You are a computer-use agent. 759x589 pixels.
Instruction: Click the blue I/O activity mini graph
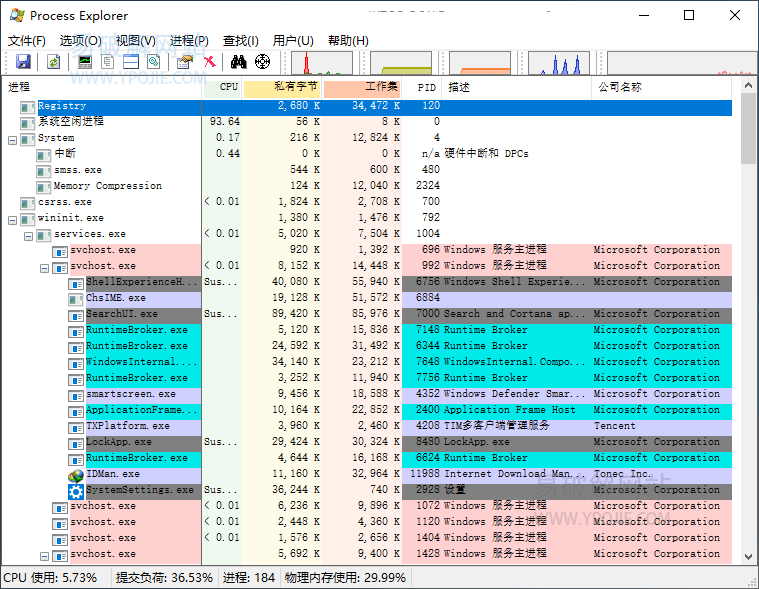coord(559,63)
